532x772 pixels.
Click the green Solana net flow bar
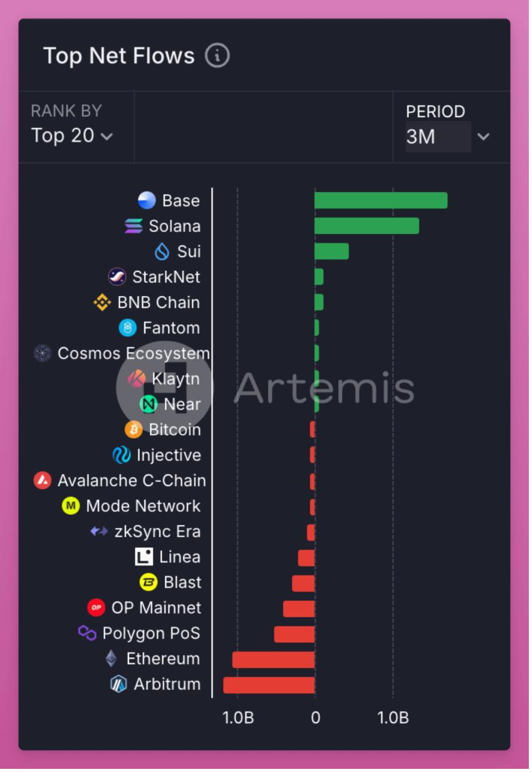pos(367,226)
